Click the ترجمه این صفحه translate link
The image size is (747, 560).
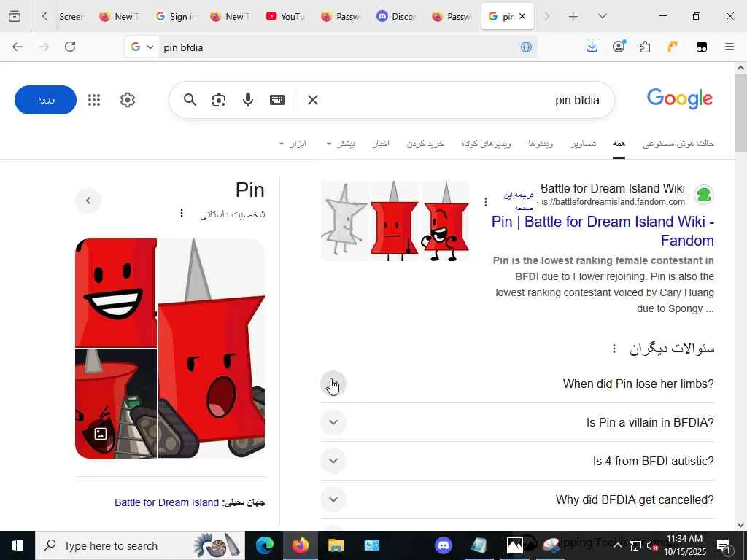point(519,201)
